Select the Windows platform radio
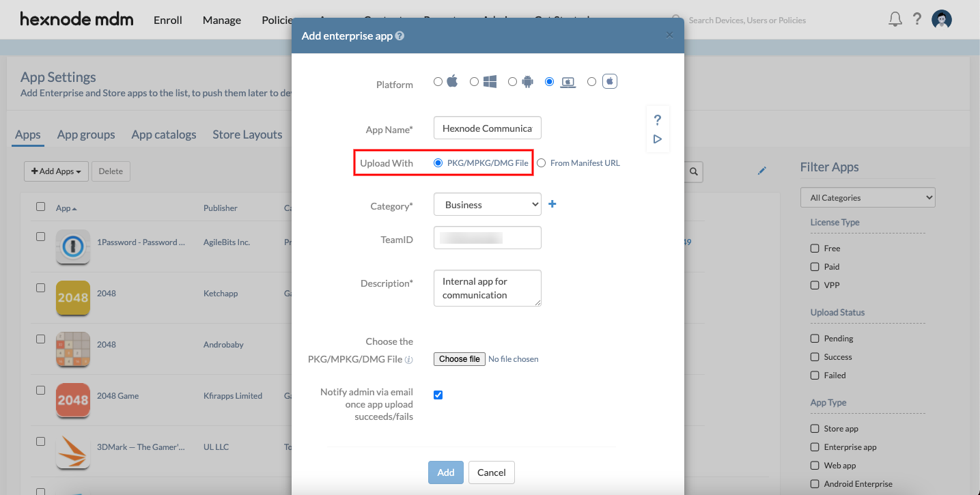Screen dimensions: 980x495 pos(475,82)
